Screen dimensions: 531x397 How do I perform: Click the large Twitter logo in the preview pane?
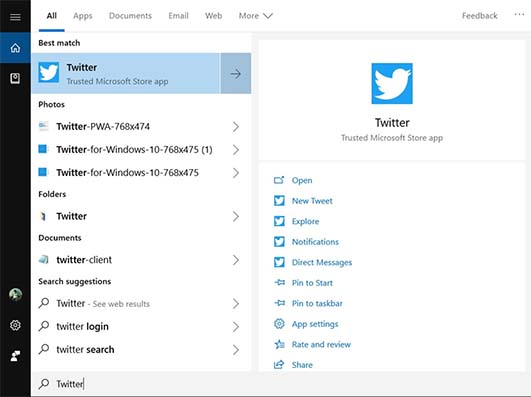[392, 83]
